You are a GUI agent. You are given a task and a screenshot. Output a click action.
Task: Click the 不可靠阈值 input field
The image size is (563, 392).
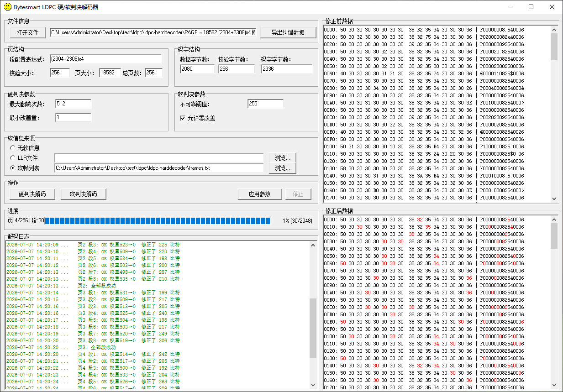(x=266, y=104)
